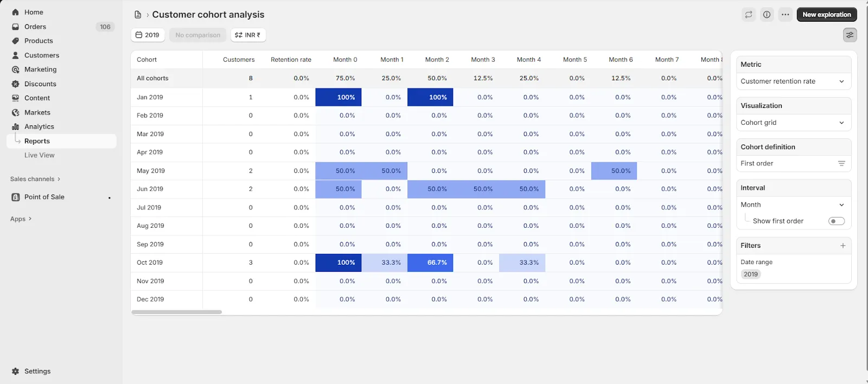Click the horizontal scrollbar below the table

click(x=176, y=312)
